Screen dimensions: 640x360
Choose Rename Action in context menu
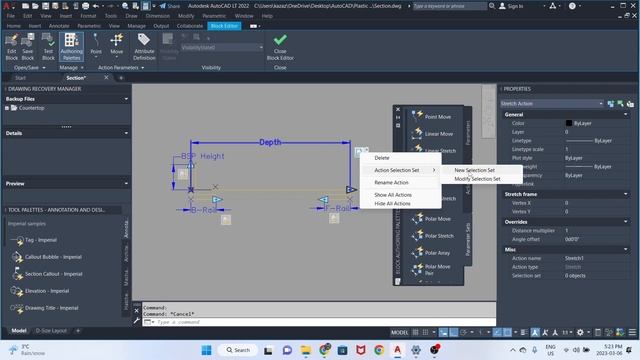click(391, 182)
